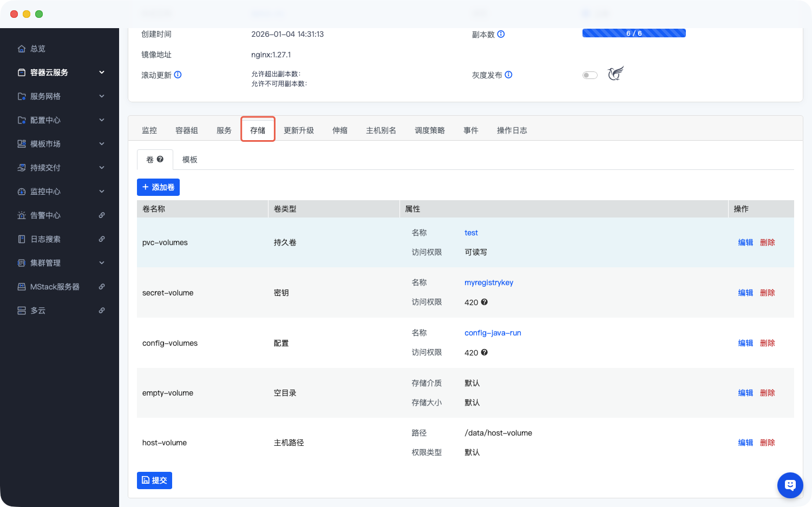Open the chat support bubble icon
The height and width of the screenshot is (507, 812).
pyautogui.click(x=790, y=485)
